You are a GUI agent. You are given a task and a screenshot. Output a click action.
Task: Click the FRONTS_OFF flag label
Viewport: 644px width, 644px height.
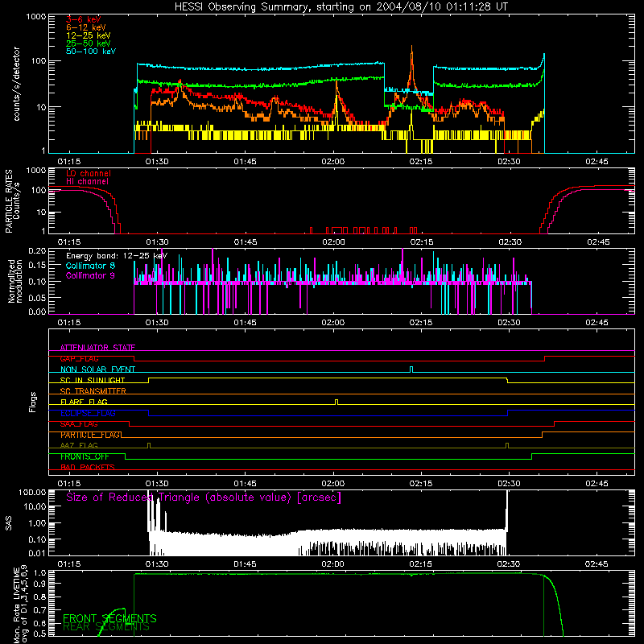[85, 456]
